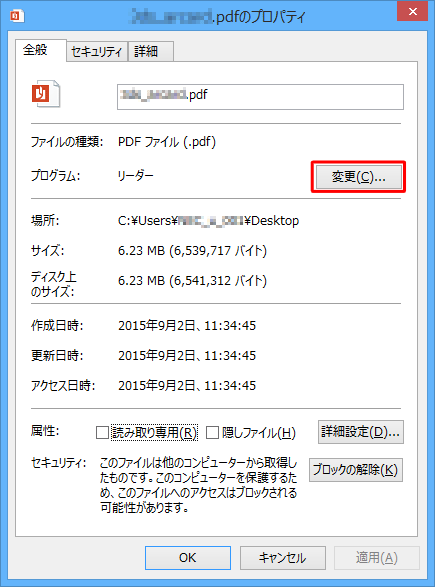Viewport: 435px width, 587px height.
Task: Click the ファイルの種類 label
Action: pyautogui.click(x=67, y=142)
